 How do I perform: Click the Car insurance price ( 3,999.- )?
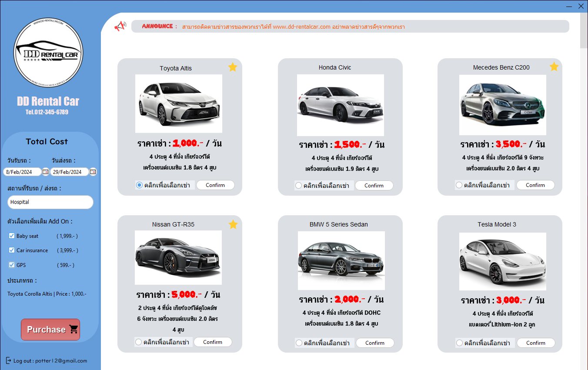click(x=68, y=250)
